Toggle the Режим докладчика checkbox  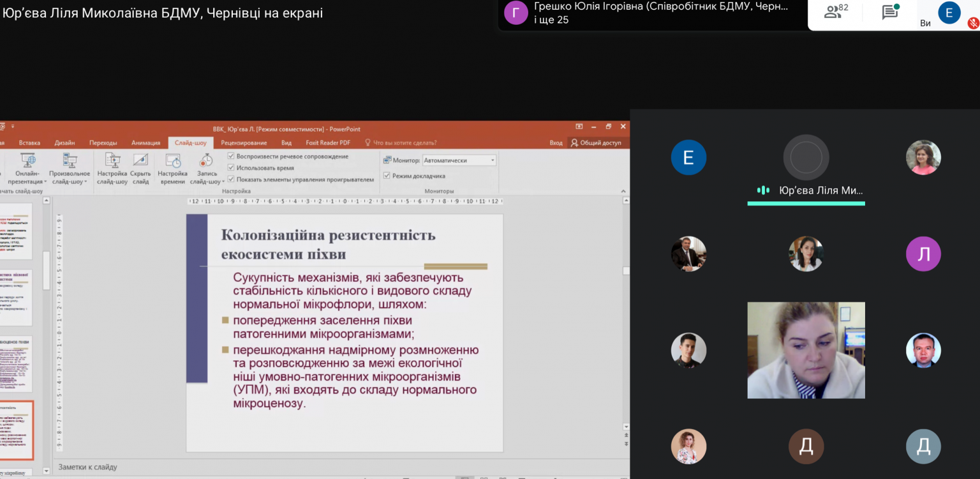(387, 176)
